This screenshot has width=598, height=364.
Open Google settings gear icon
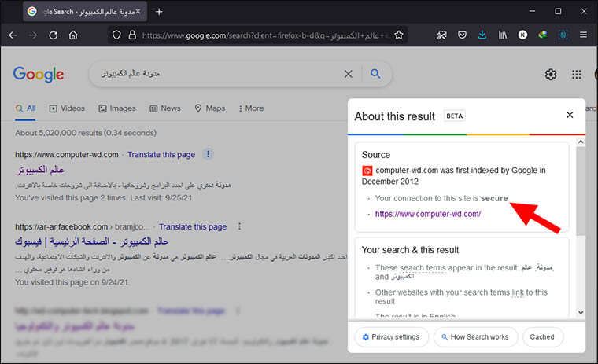pyautogui.click(x=551, y=75)
